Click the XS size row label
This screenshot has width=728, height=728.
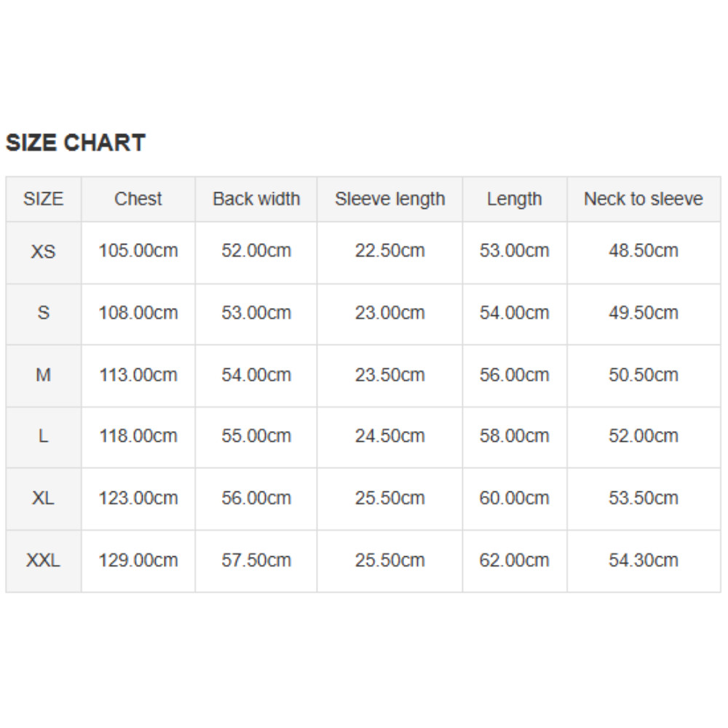(x=44, y=252)
